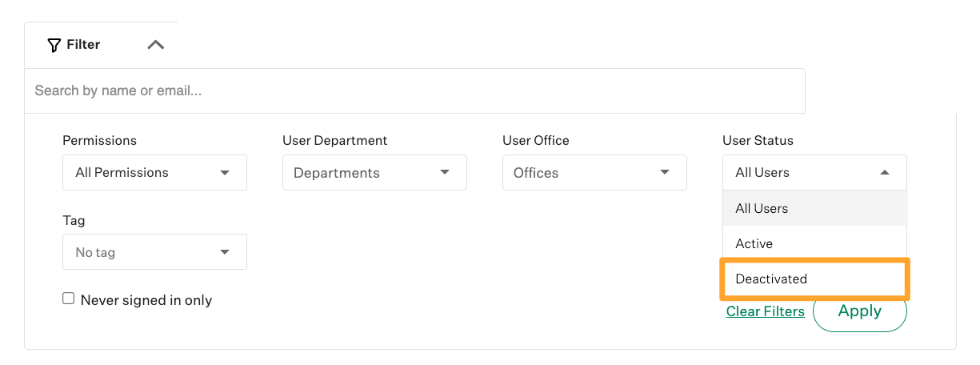980x365 pixels.
Task: Open the Departments dropdown
Action: coord(374,172)
